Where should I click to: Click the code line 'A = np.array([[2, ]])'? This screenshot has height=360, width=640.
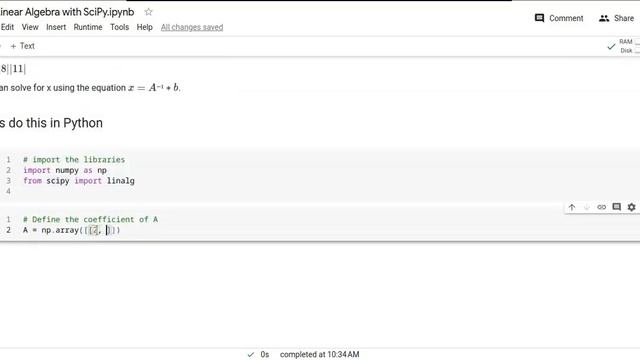[71, 230]
